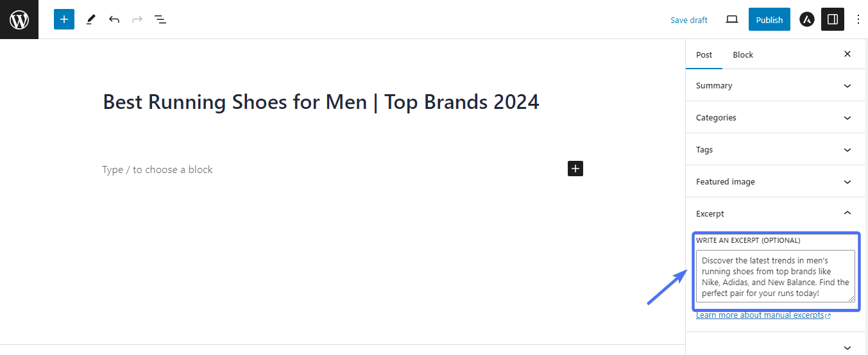This screenshot has height=355, width=868.
Task: Open the three-dot Options menu
Action: [x=858, y=19]
